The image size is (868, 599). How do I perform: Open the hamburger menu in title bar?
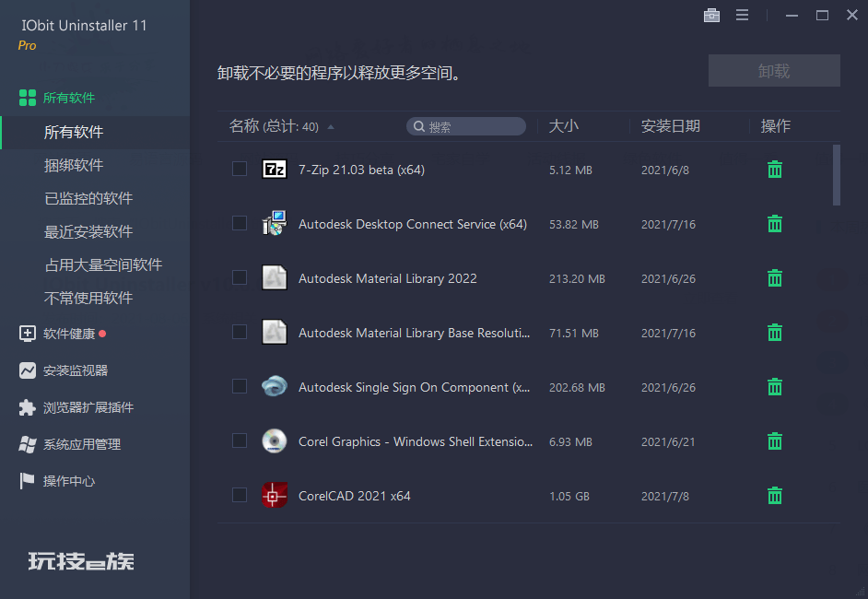click(742, 16)
